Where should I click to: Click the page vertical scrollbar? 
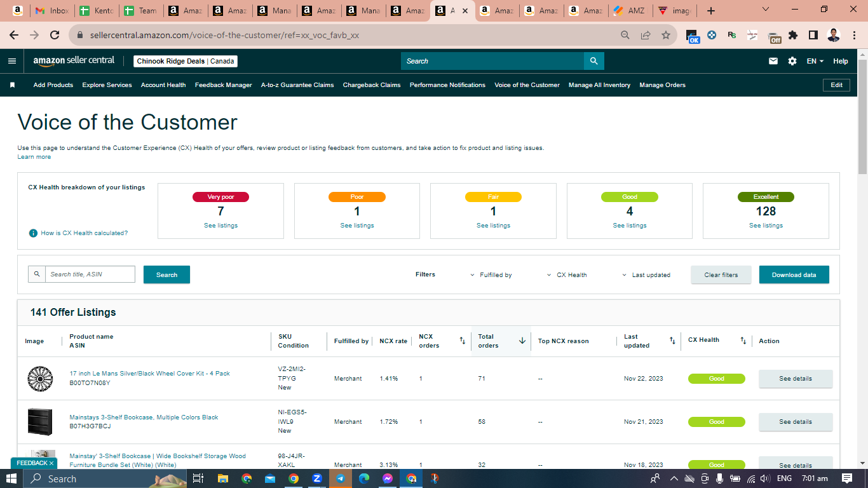[863, 118]
